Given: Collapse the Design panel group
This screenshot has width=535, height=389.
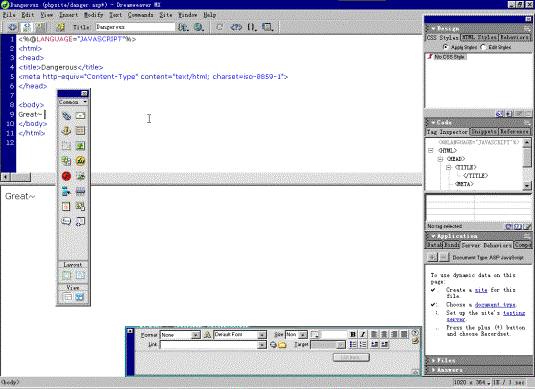Looking at the screenshot, I should click(433, 29).
